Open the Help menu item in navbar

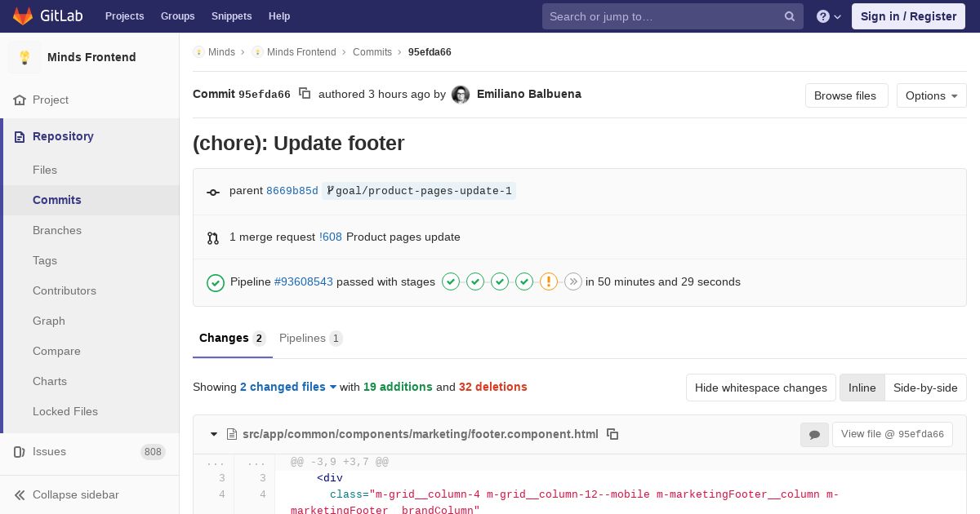click(x=279, y=16)
